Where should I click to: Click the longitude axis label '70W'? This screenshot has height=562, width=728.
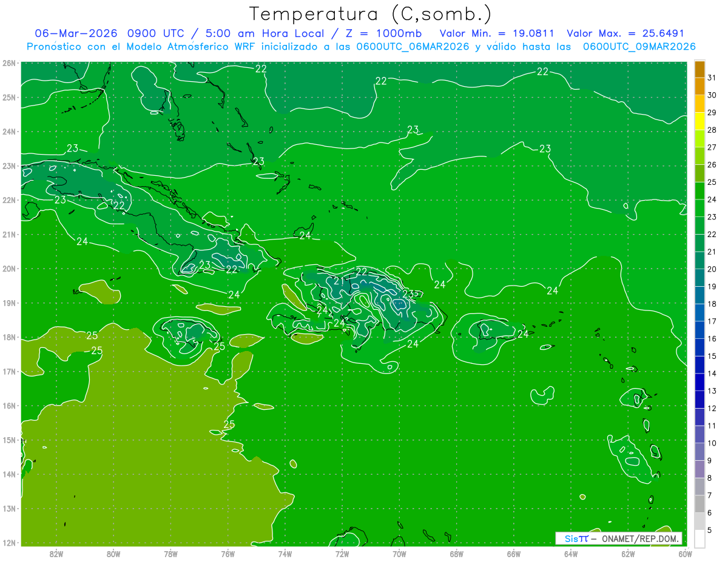[399, 554]
